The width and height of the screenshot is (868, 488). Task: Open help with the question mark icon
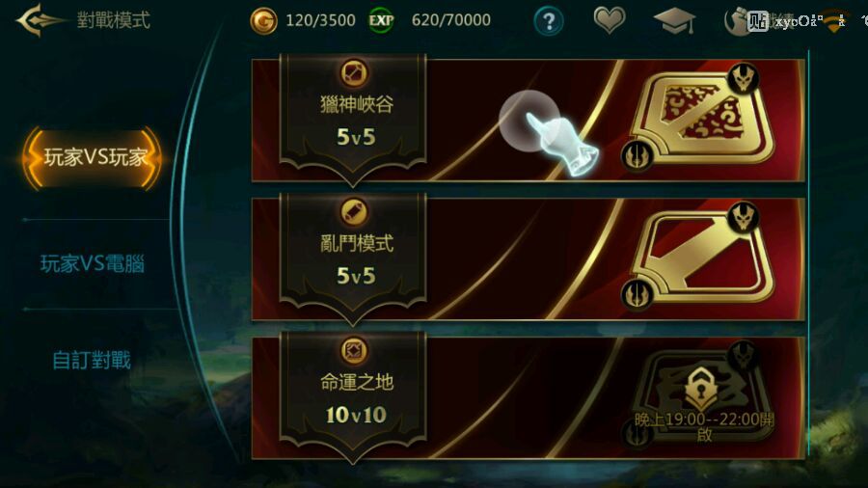[549, 21]
